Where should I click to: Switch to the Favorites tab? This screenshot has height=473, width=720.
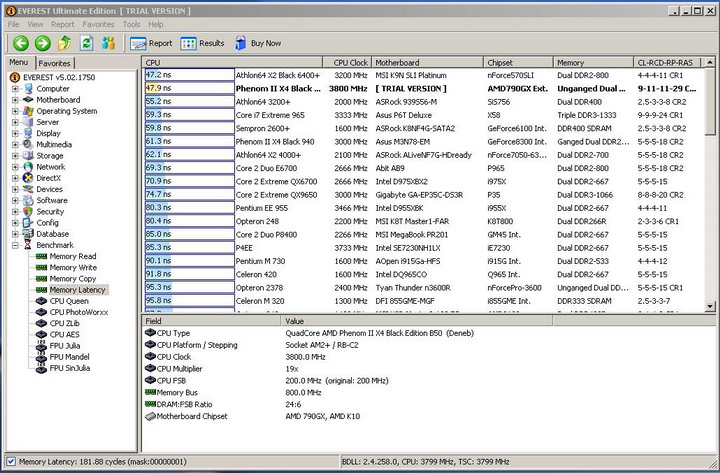pos(54,63)
